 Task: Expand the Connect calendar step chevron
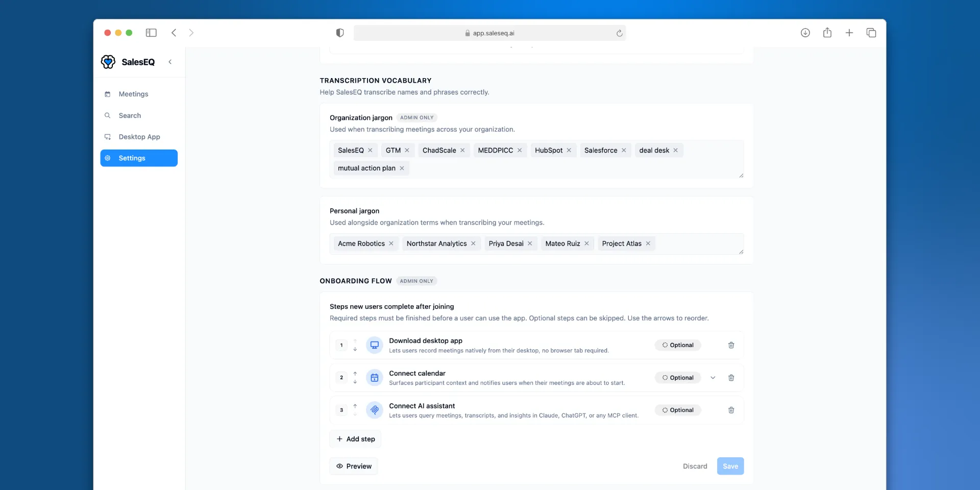click(713, 378)
